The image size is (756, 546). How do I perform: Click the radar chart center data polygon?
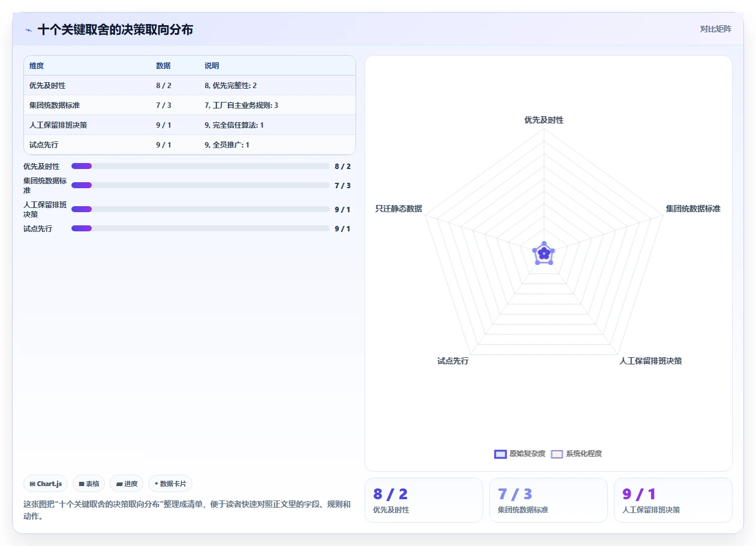click(544, 254)
